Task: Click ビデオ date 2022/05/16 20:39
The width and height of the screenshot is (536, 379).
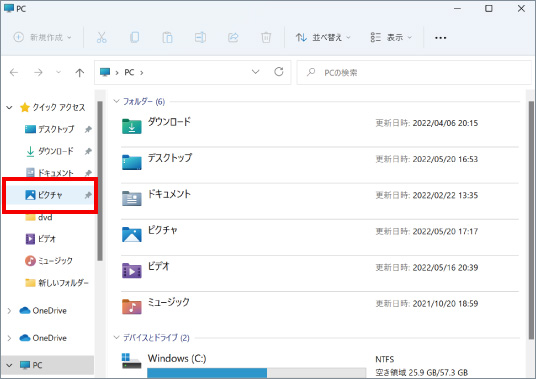Action: pyautogui.click(x=445, y=268)
